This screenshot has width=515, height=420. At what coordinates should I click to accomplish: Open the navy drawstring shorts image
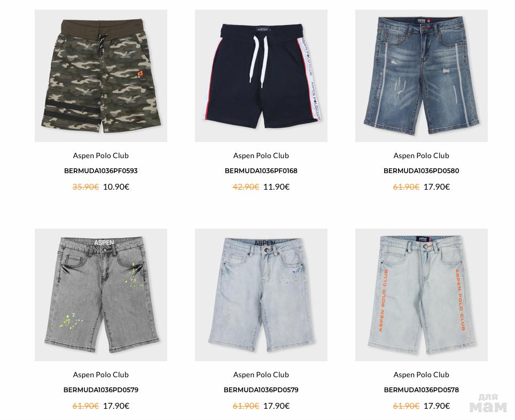pos(261,76)
